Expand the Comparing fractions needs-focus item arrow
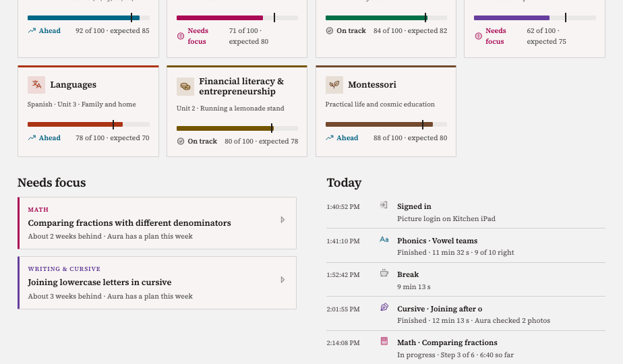The width and height of the screenshot is (623, 364). (283, 220)
